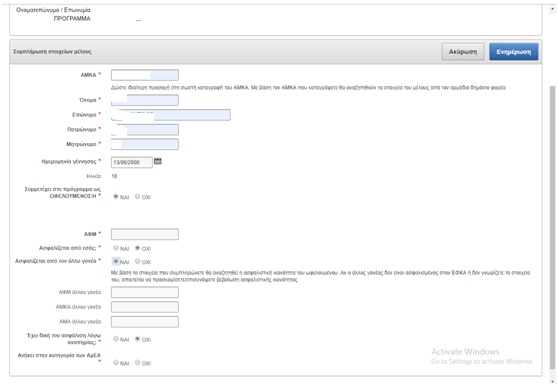Click the Ονοματεπώνυμο / Επωνυμία label

[x=53, y=10]
